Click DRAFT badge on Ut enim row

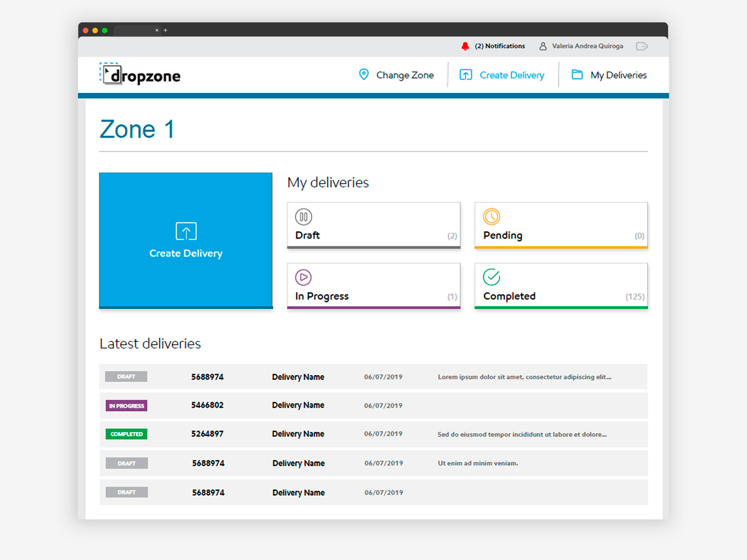pos(127,463)
